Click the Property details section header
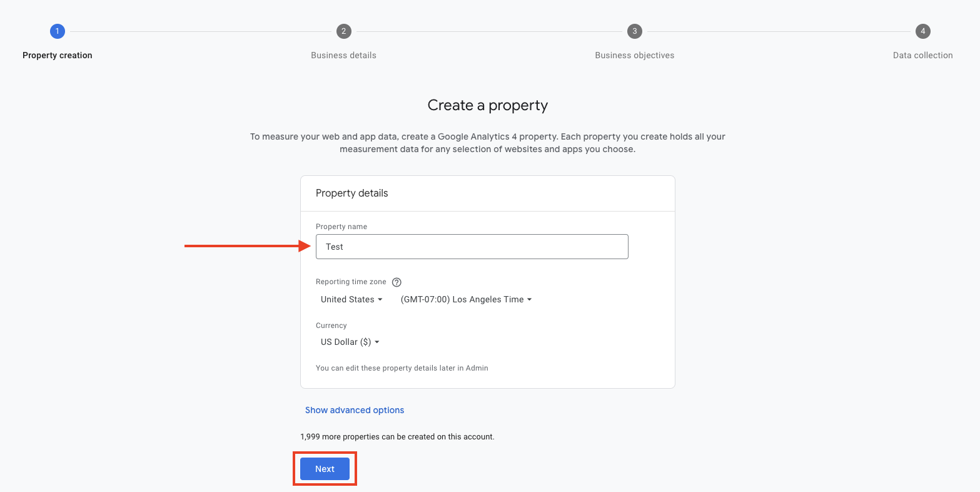Viewport: 980px width, 492px height. tap(352, 193)
